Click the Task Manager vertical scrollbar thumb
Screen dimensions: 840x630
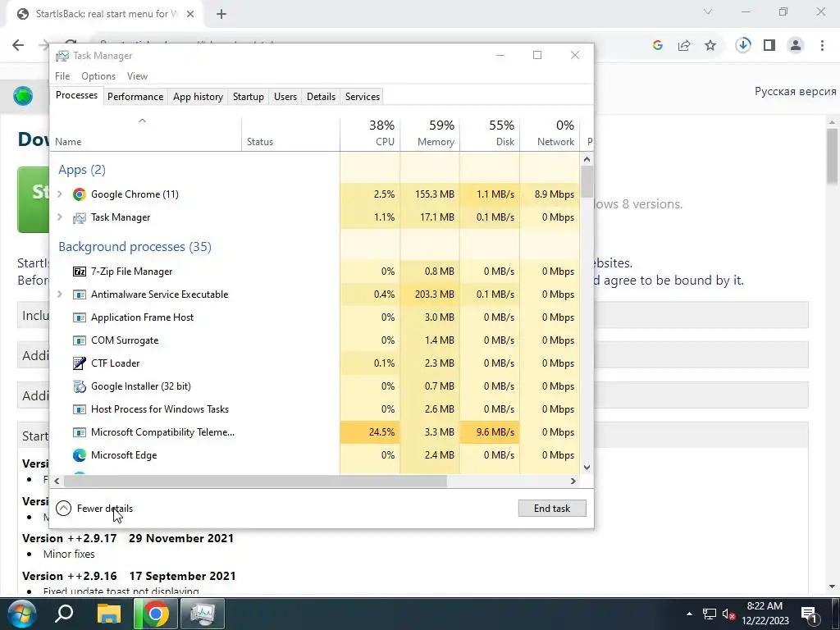point(587,181)
